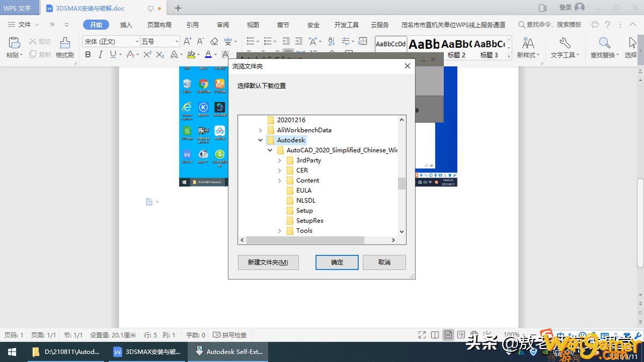Select the 标题 2 style
644x362 pixels.
click(x=457, y=48)
